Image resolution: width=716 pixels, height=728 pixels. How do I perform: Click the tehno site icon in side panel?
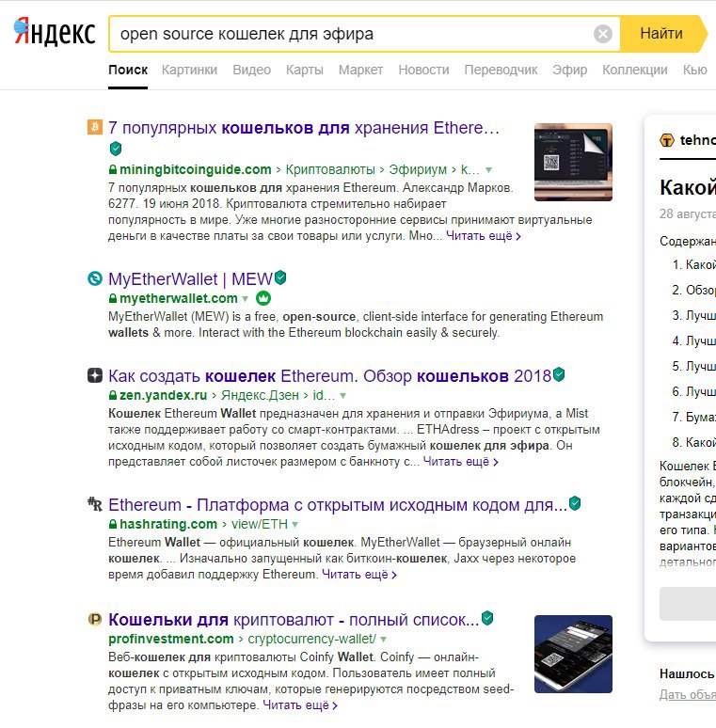tap(667, 140)
